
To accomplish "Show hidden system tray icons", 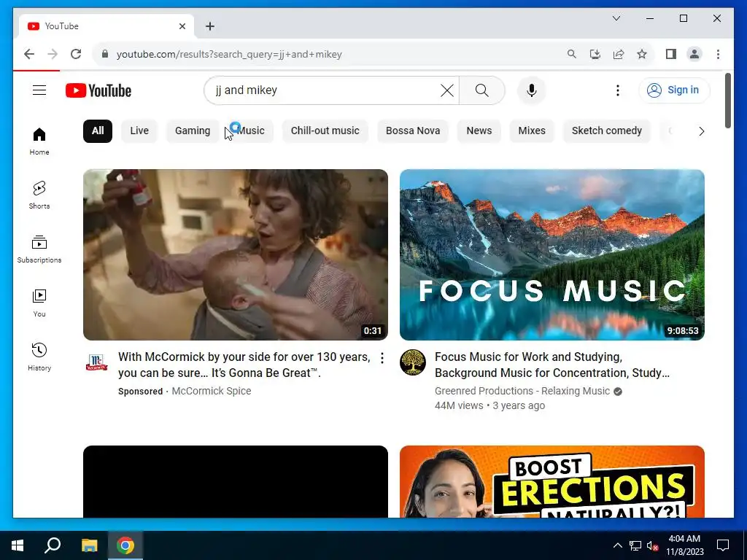I will click(x=617, y=545).
